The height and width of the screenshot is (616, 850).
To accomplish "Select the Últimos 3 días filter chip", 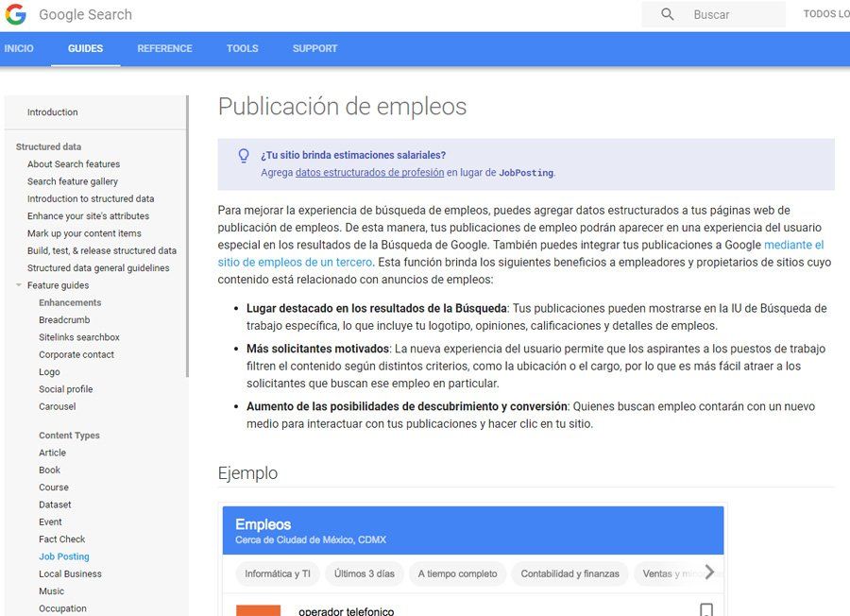I will 364,573.
